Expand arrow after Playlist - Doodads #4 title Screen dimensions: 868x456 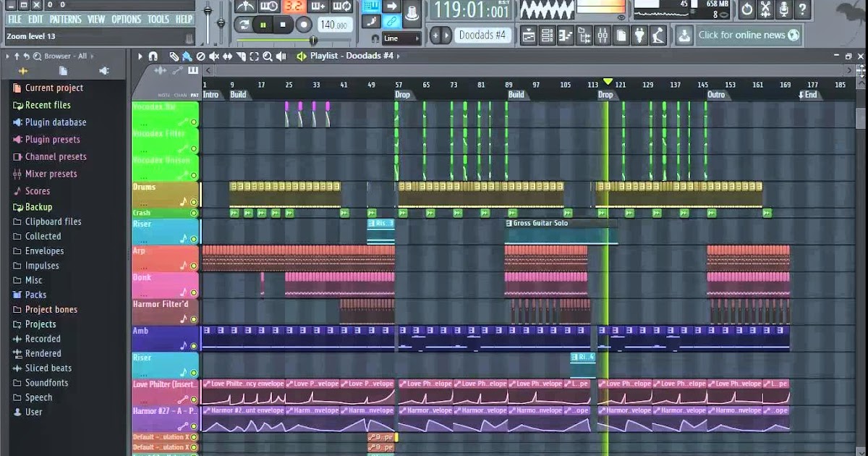click(x=399, y=56)
